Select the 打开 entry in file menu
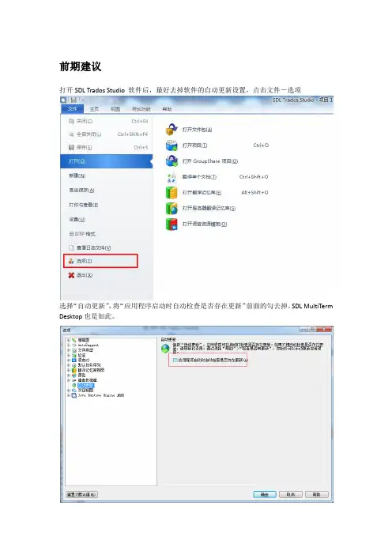392x555 pixels. pos(107,161)
